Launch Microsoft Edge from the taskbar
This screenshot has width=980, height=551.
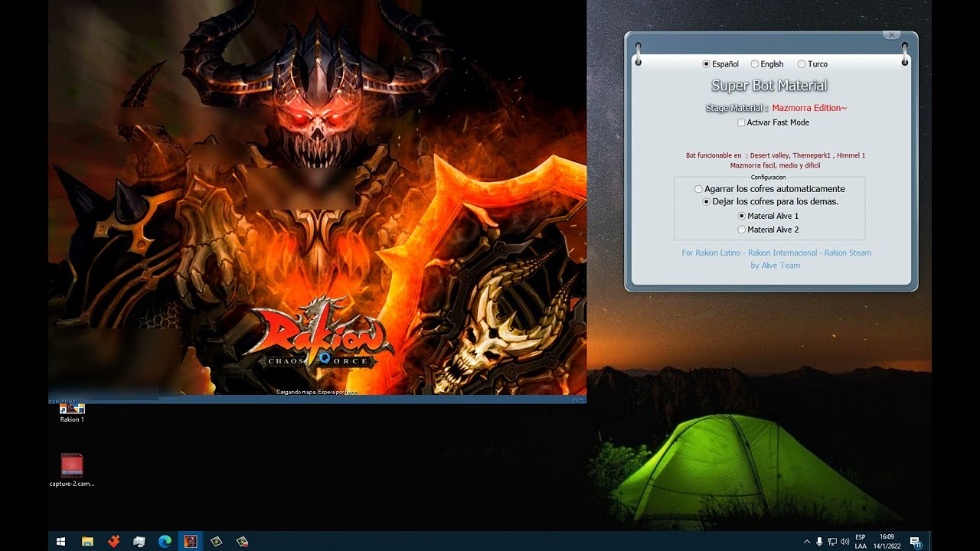click(x=165, y=541)
